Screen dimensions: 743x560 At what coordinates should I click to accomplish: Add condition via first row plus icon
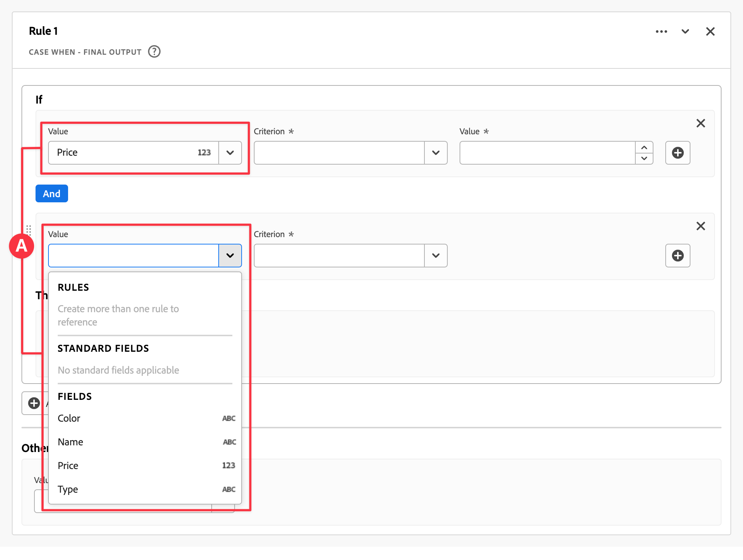coord(677,153)
